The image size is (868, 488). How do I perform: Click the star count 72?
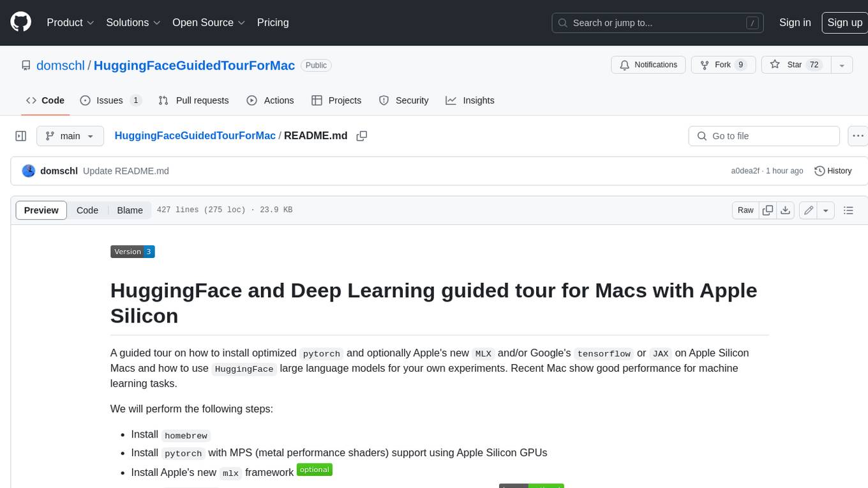pyautogui.click(x=814, y=65)
